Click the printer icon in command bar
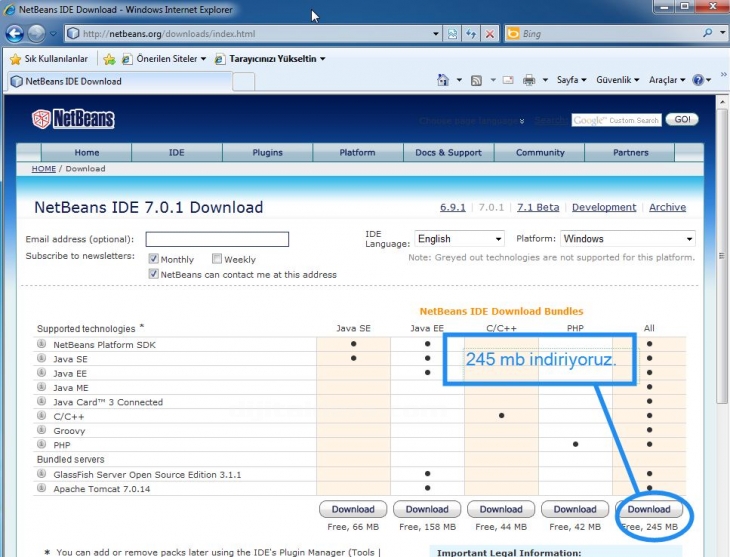The image size is (730, 557). 528,80
